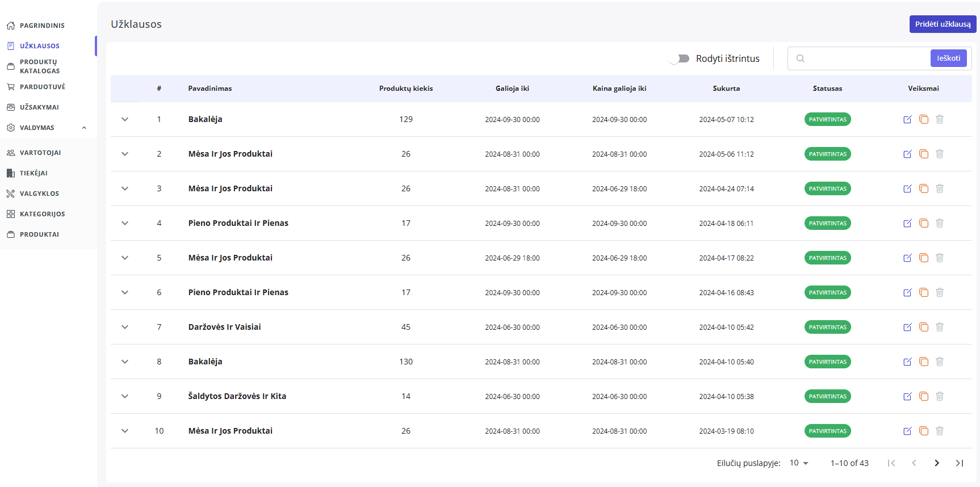Focus the search input field
Viewport: 980px width, 487px height.
(867, 58)
